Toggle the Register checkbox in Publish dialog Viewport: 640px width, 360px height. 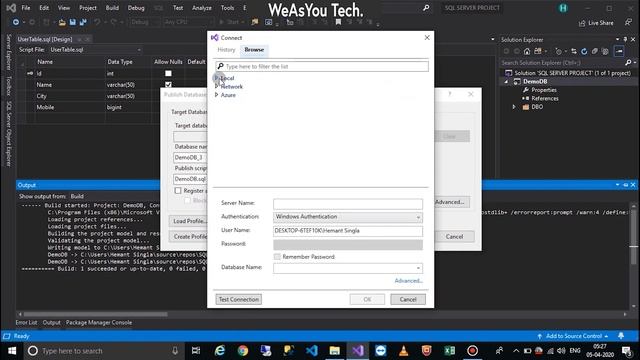178,191
